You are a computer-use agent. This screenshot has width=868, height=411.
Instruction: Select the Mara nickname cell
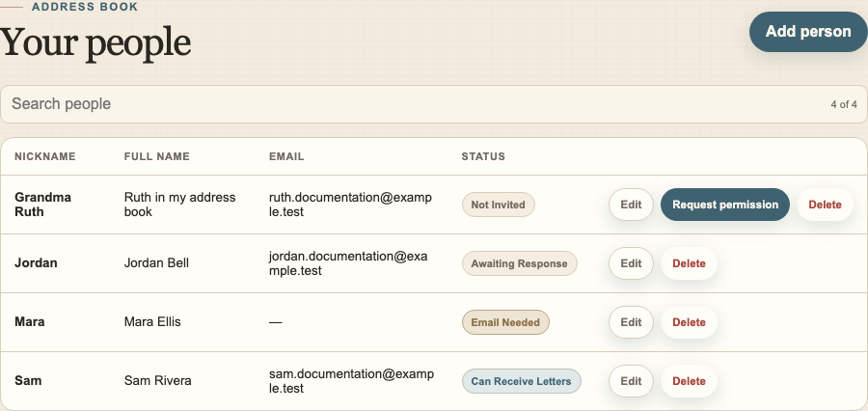(29, 322)
